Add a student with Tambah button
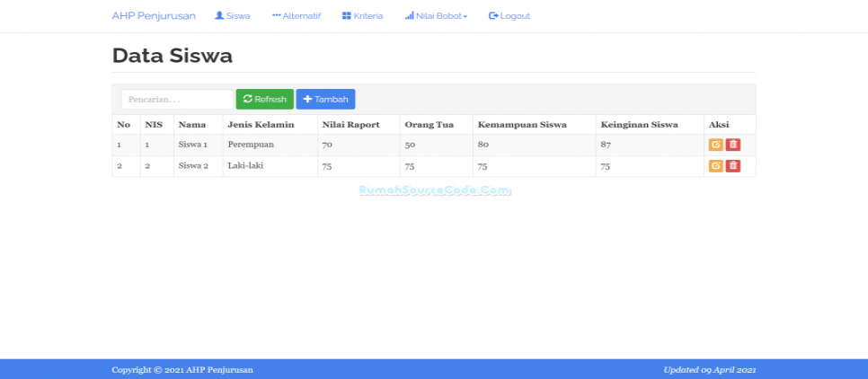Viewport: 868px width, 379px height. pyautogui.click(x=325, y=99)
